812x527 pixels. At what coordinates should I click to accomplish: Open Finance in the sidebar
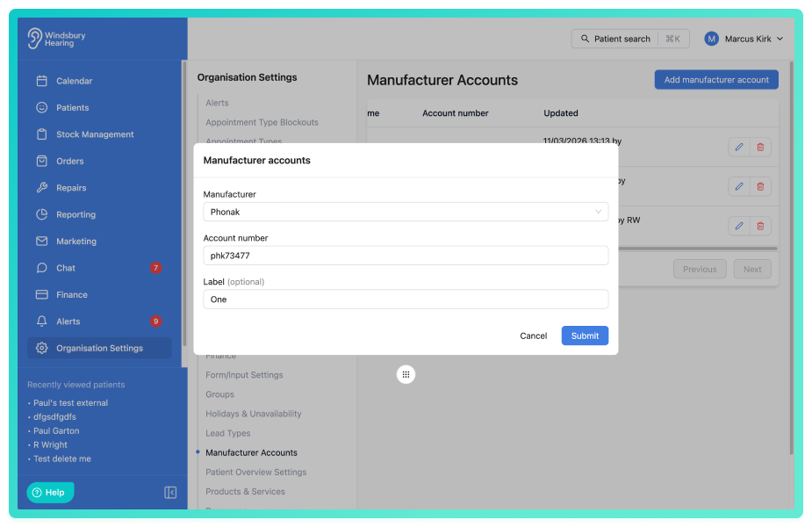pyautogui.click(x=99, y=294)
